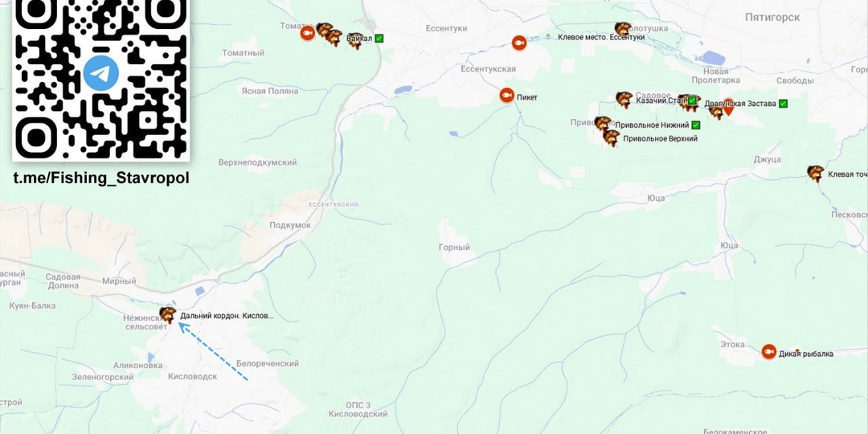Click green checkmark beside Байкал
Screen dimensions: 868x434
pos(379,39)
